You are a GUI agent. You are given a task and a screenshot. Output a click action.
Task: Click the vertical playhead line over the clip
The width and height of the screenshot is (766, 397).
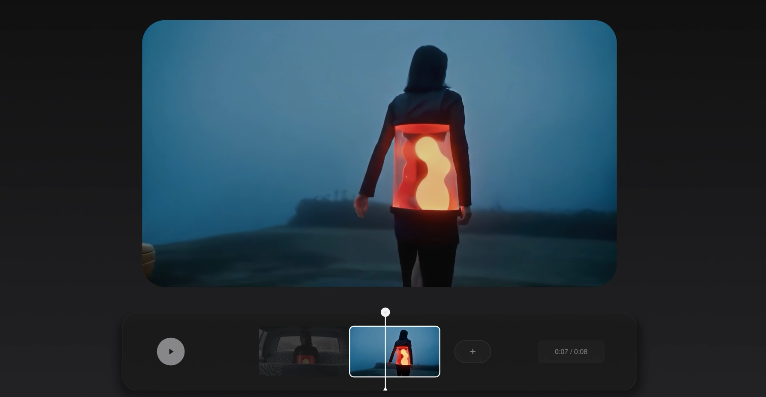click(385, 352)
